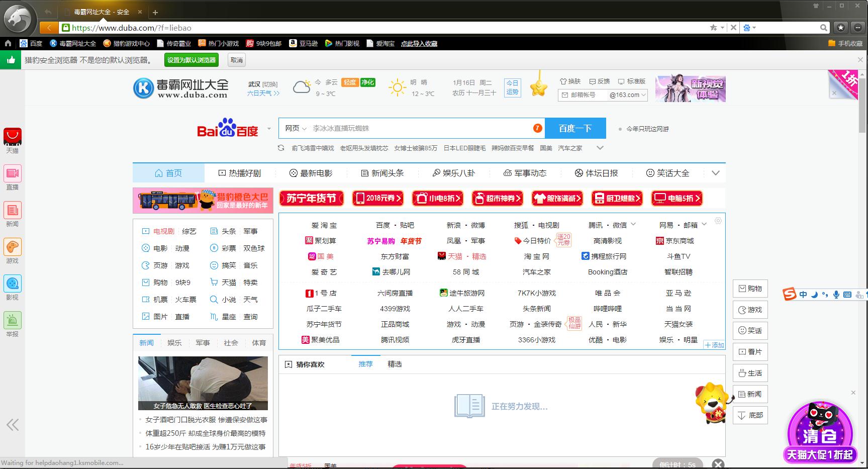Viewport: 868px width, 469px height.
Task: Click the Tmall icon in left sidebar
Action: click(13, 137)
